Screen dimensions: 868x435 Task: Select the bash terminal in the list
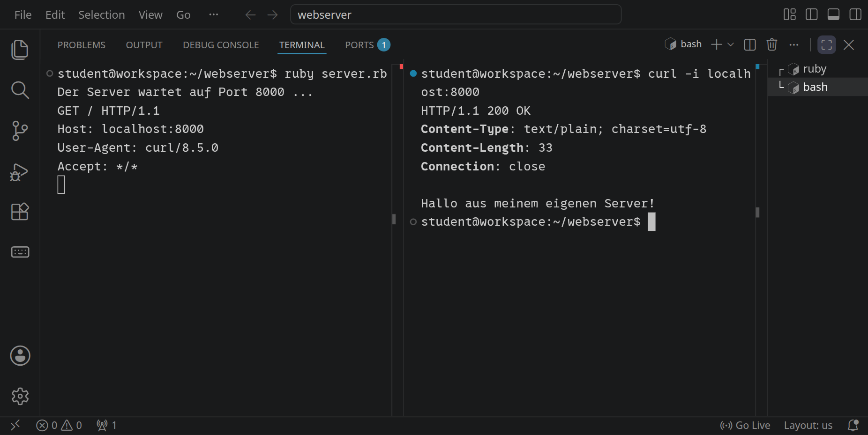tap(817, 87)
